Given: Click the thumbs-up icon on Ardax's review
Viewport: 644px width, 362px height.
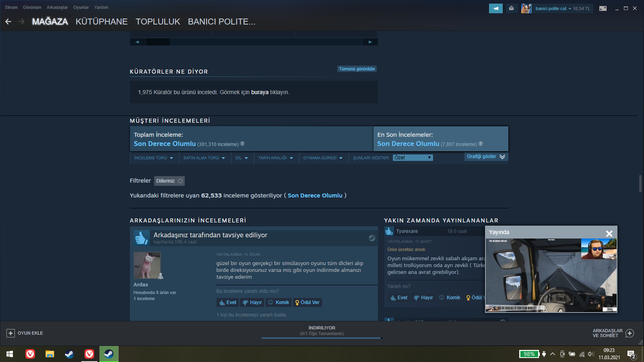Looking at the screenshot, I should tap(141, 238).
